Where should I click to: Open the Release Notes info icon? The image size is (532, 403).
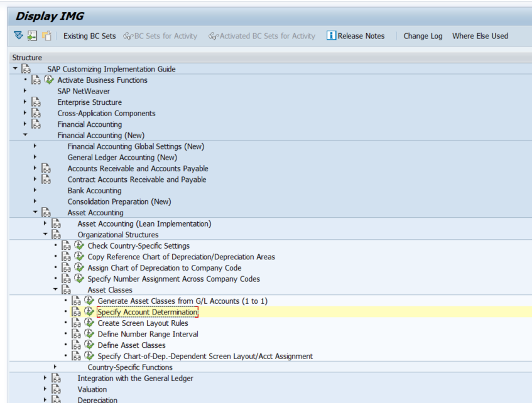coord(331,35)
